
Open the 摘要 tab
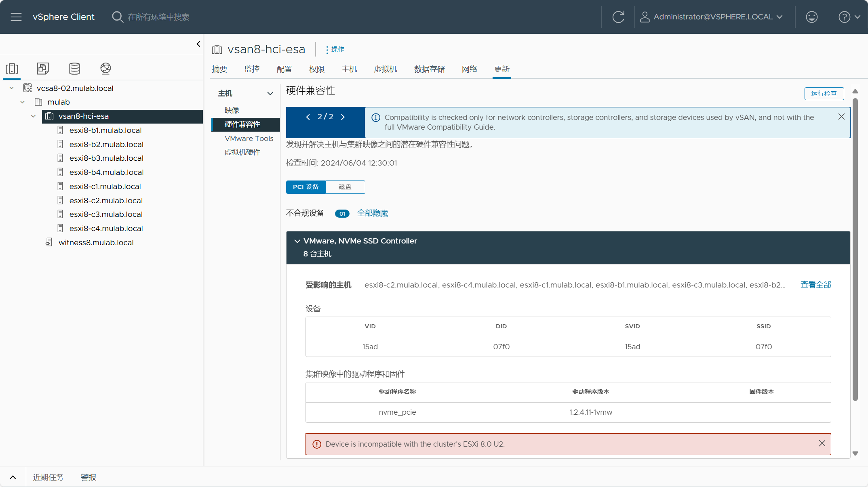(x=219, y=69)
